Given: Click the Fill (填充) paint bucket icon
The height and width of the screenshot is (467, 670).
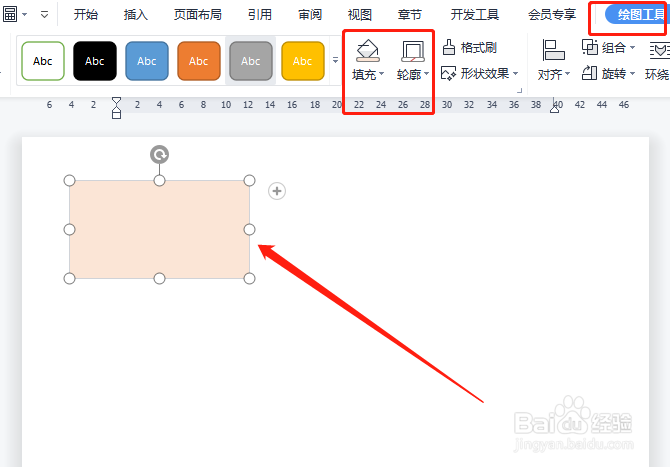Looking at the screenshot, I should (367, 51).
